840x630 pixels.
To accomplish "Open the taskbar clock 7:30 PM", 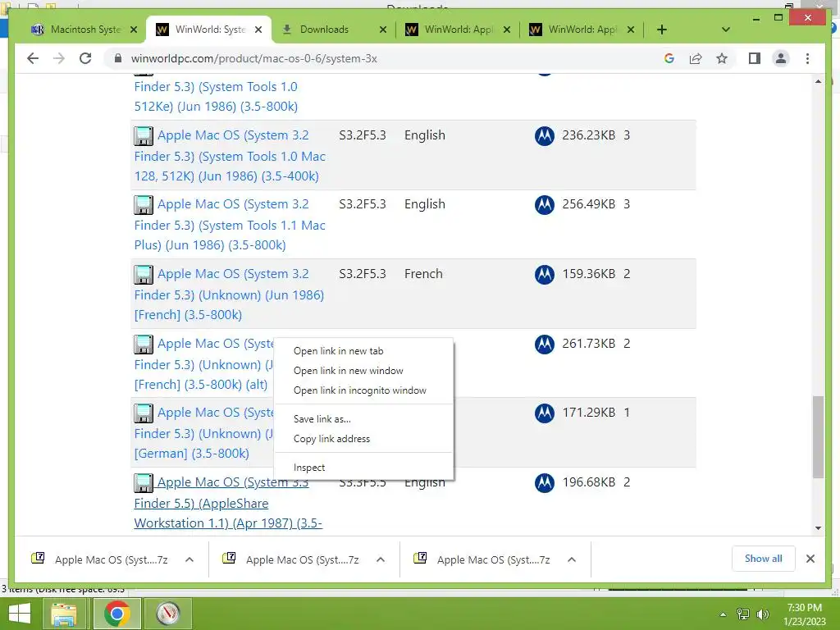I will pos(804,614).
